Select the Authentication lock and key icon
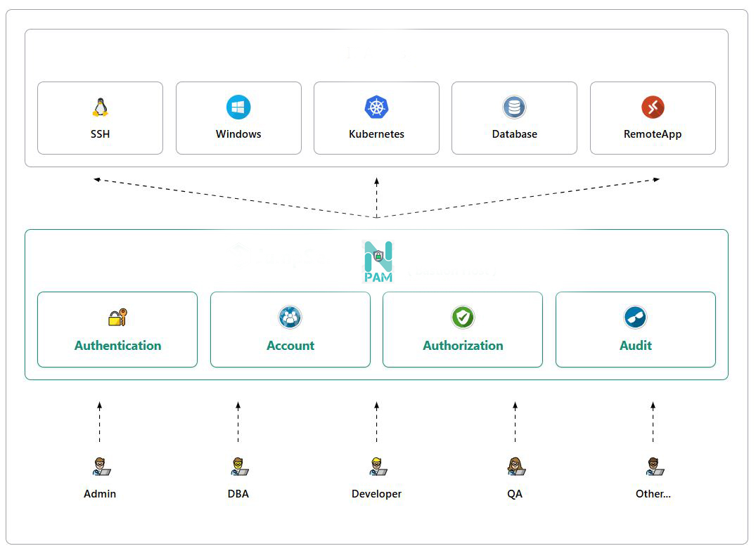Image resolution: width=756 pixels, height=553 pixels. pyautogui.click(x=117, y=318)
